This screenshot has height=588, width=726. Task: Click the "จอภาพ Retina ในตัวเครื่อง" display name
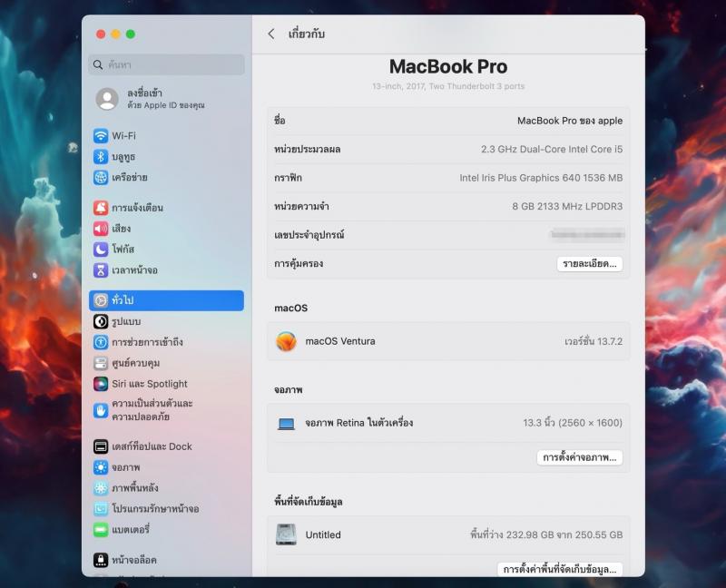358,423
